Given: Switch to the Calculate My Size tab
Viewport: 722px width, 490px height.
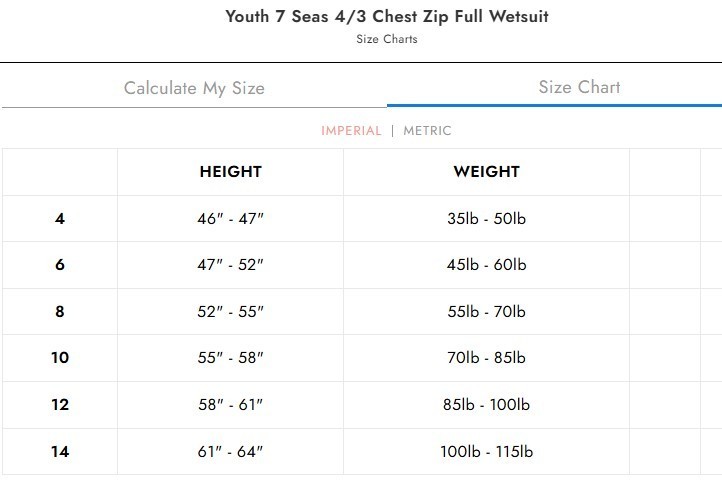Looking at the screenshot, I should tap(194, 88).
